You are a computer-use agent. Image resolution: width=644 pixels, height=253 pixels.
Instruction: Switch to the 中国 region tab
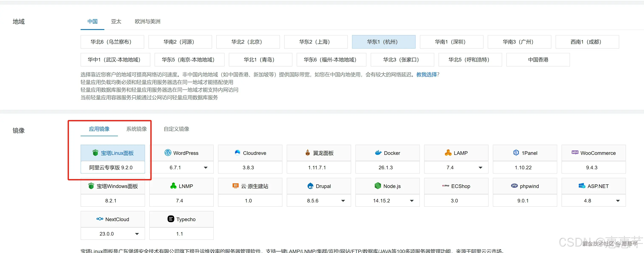tap(92, 21)
